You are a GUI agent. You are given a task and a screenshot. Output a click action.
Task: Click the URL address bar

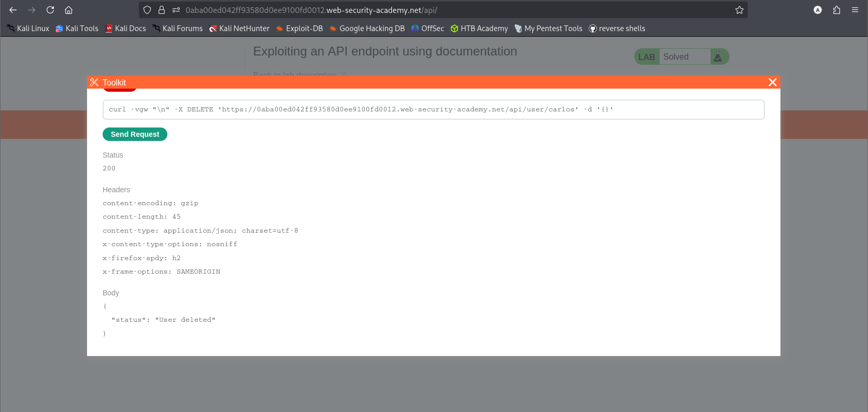[x=440, y=10]
